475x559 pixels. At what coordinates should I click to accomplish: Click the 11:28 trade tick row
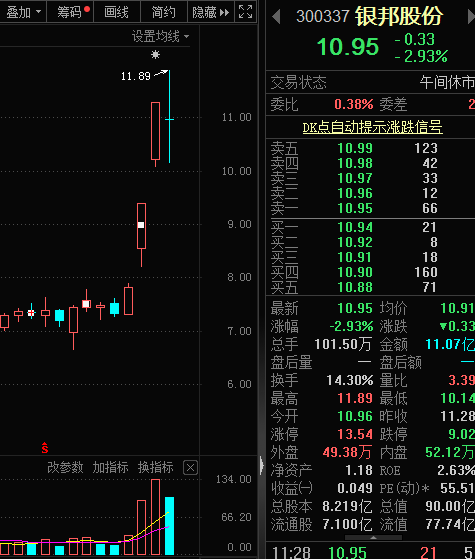coord(371,552)
